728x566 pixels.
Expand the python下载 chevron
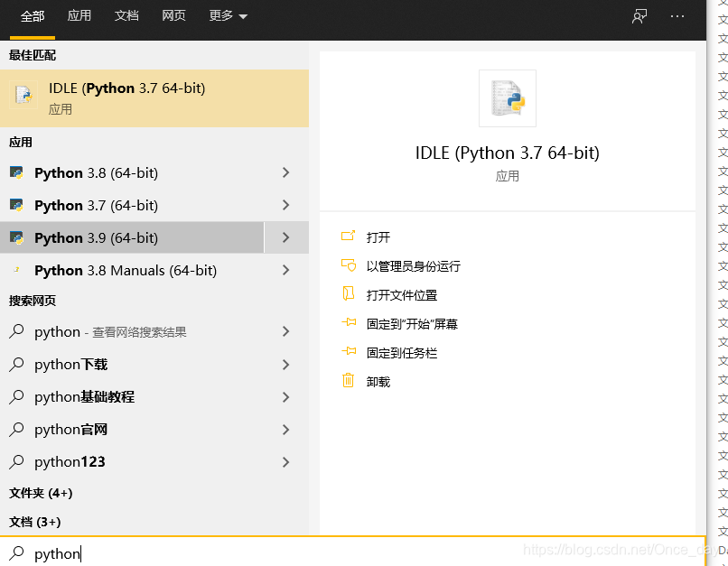(286, 365)
